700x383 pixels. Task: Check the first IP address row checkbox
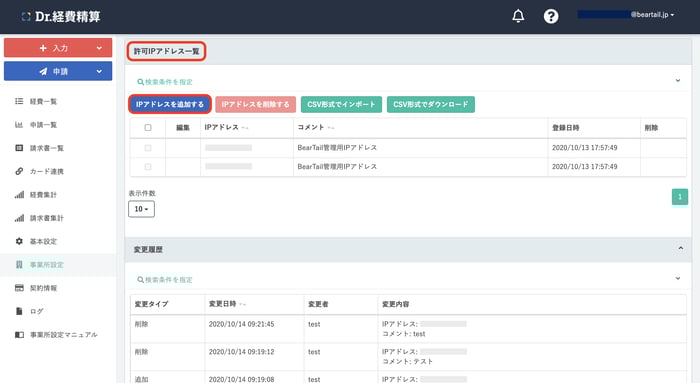pos(148,148)
